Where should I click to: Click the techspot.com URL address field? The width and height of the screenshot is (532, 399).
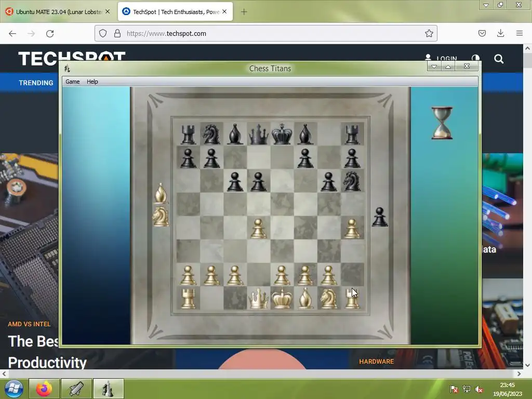[265, 33]
